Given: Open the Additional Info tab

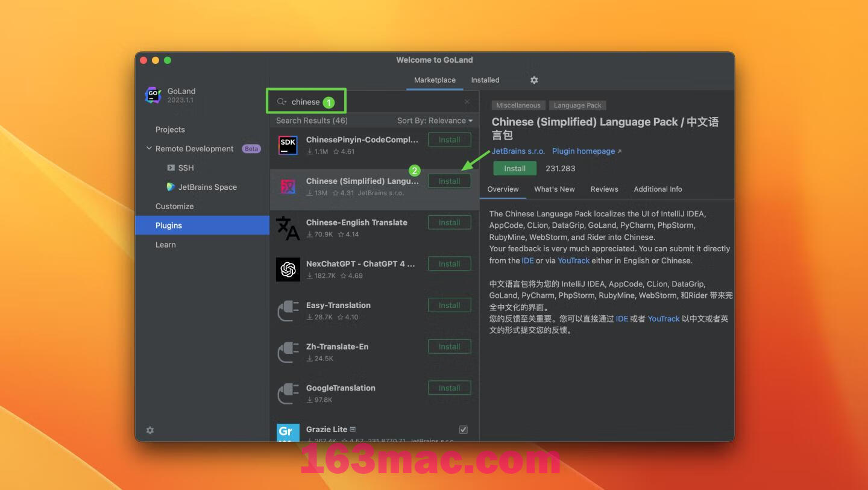Looking at the screenshot, I should click(x=658, y=189).
